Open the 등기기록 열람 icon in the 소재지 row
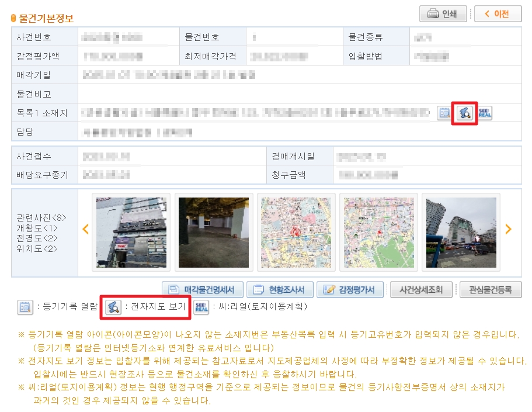The height and width of the screenshot is (412, 532). [444, 113]
